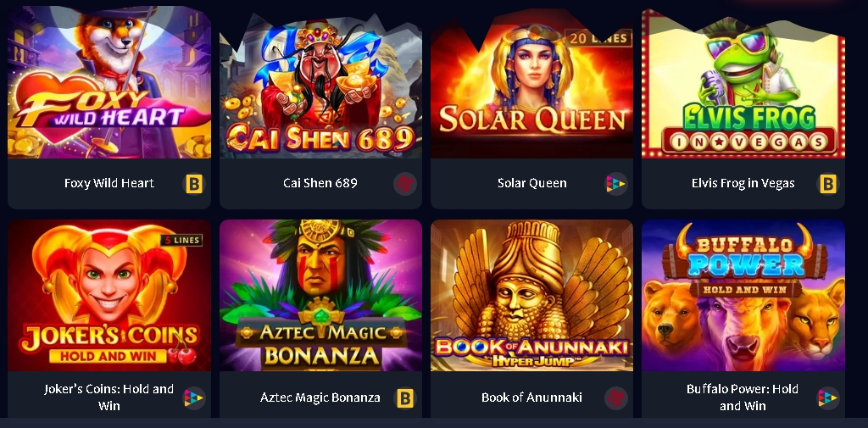Open the Foxy Wild Heart game thumbnail

click(109, 82)
